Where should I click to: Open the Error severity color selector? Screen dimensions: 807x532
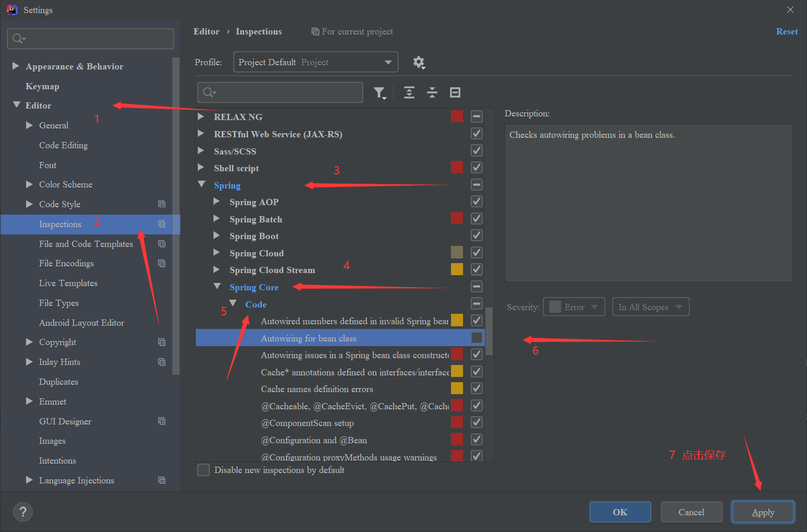pyautogui.click(x=554, y=306)
